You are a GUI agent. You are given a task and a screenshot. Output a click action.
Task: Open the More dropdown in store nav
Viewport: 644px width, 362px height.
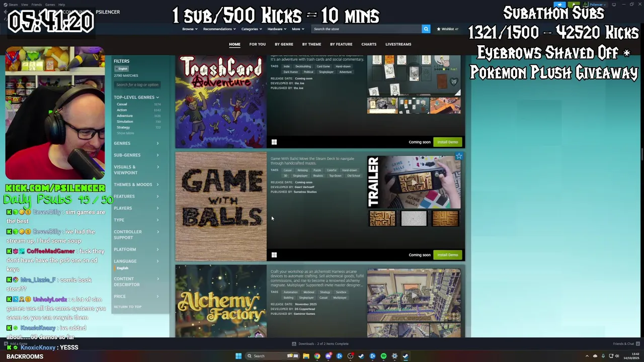(297, 29)
